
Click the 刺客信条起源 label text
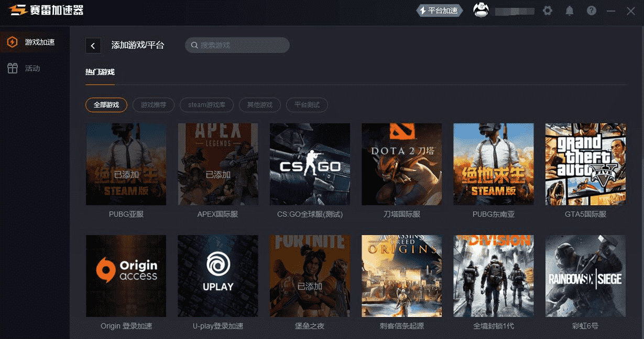tap(402, 326)
